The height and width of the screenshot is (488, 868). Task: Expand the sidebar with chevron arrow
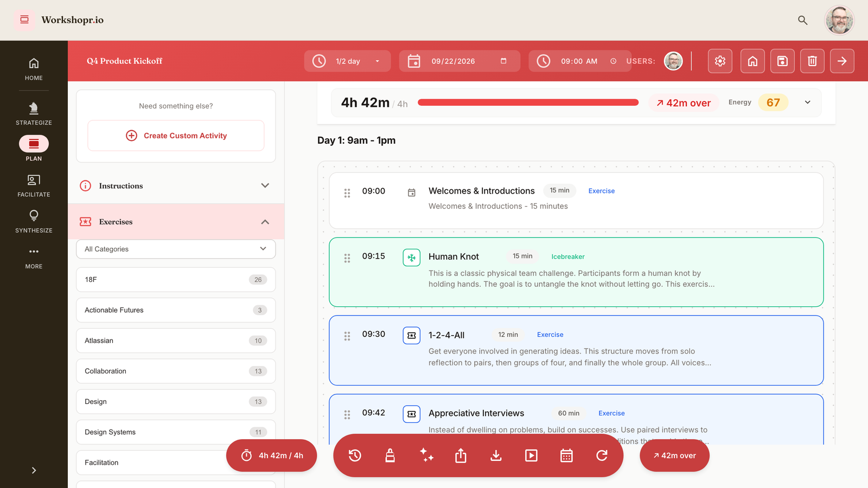point(34,470)
